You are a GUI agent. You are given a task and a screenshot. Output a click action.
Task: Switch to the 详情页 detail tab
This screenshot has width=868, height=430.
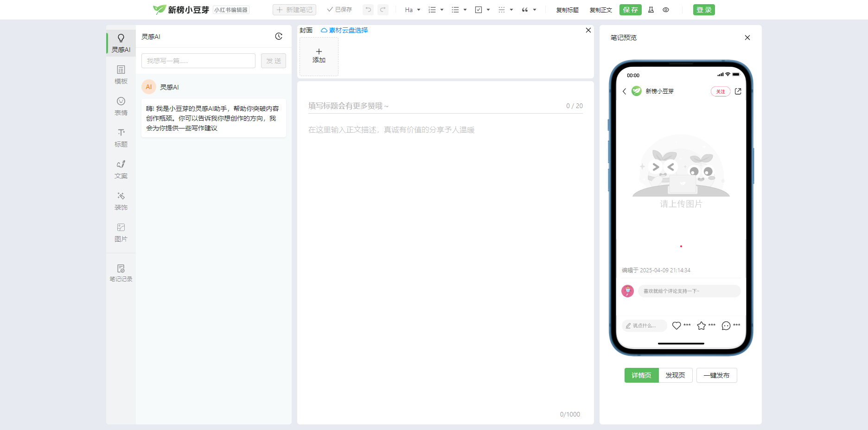tap(642, 375)
